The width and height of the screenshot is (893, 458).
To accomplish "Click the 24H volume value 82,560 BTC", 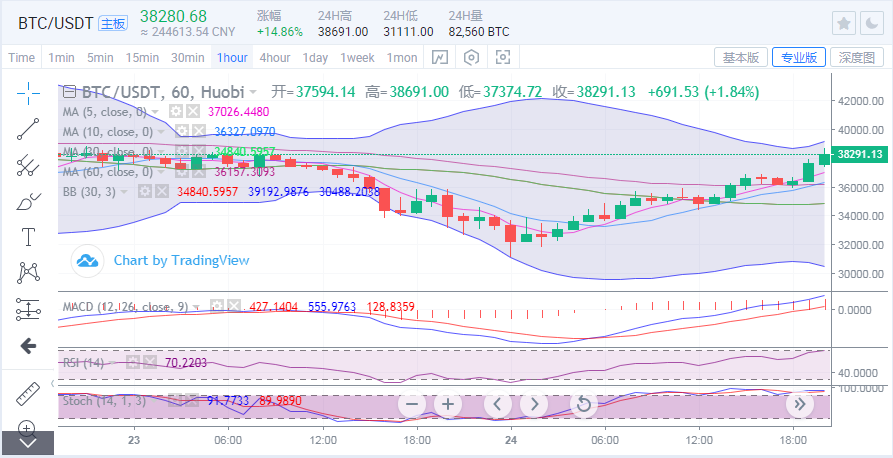I will [x=479, y=32].
